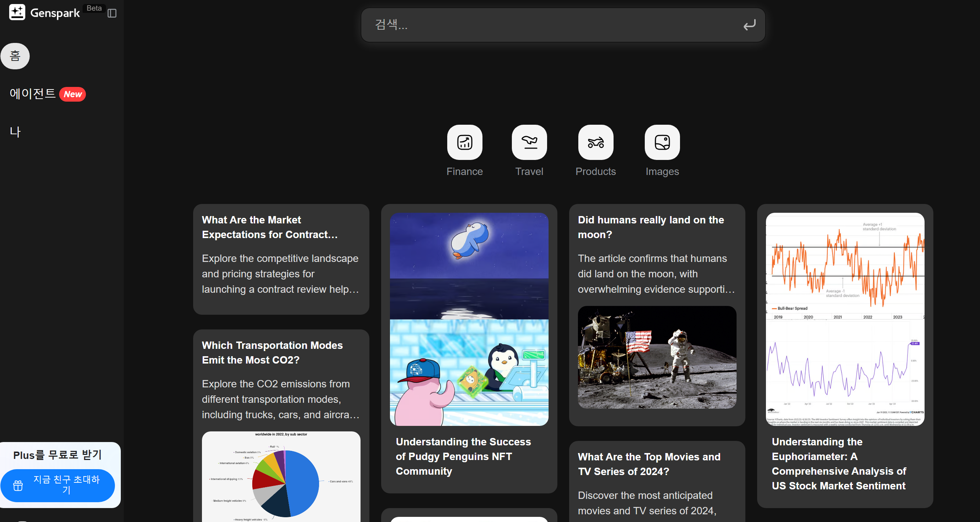Image resolution: width=980 pixels, height=522 pixels.
Task: Open the 에이전트 sidebar item
Action: point(33,94)
